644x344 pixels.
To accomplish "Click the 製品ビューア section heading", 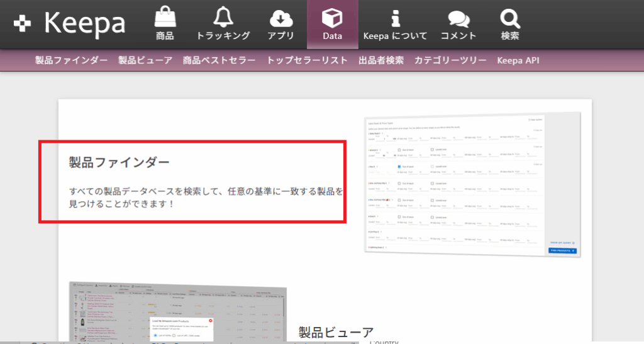I will coord(336,332).
